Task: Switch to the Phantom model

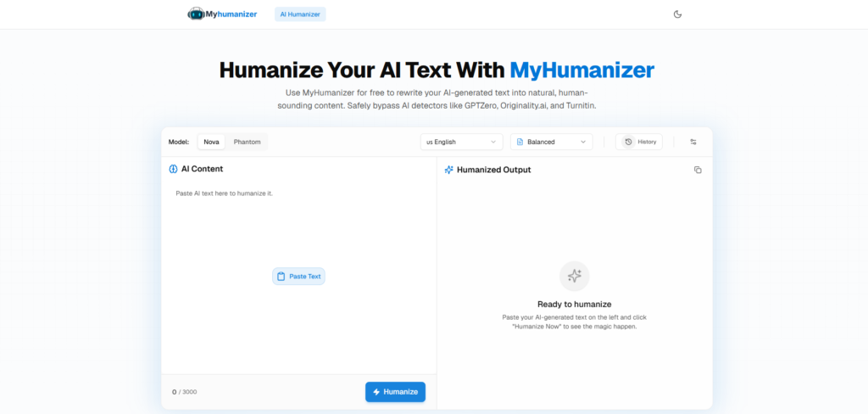Action: click(x=247, y=142)
